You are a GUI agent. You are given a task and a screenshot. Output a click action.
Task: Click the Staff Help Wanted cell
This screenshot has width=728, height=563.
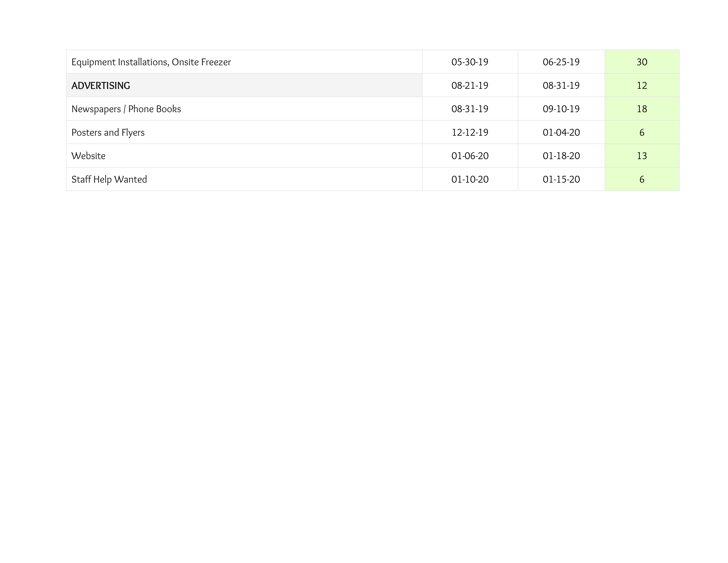[244, 179]
